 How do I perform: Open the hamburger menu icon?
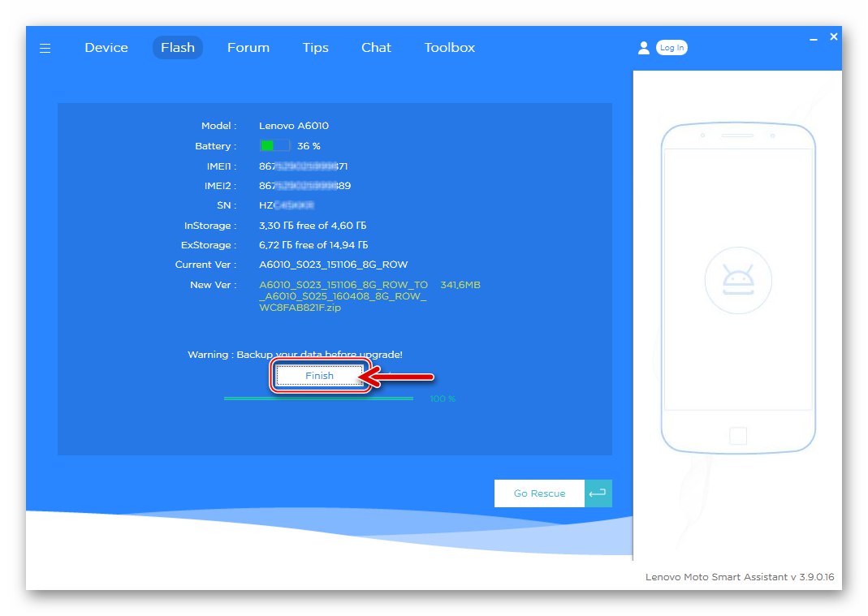point(45,48)
